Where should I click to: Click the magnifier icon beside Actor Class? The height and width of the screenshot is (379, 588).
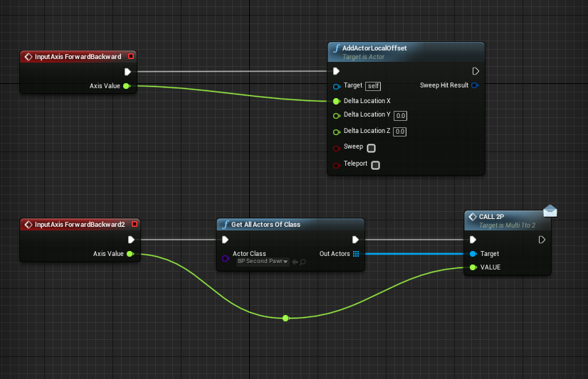[x=303, y=262]
